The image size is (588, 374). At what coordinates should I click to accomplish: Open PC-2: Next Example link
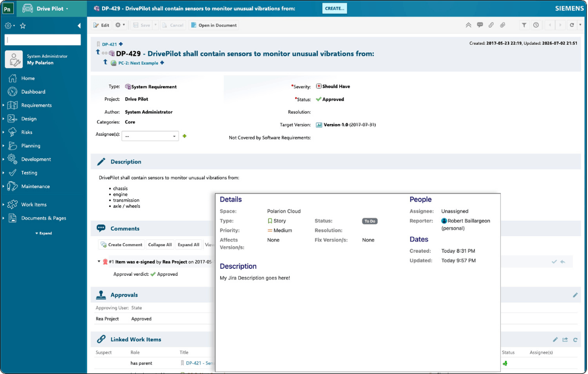[138, 63]
